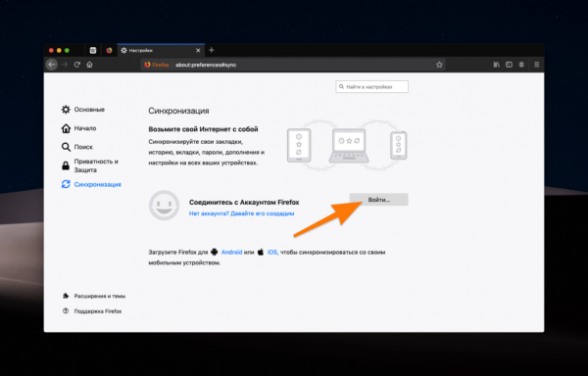Image resolution: width=588 pixels, height=376 pixels.
Task: Click the Android robot icon
Action: point(214,252)
